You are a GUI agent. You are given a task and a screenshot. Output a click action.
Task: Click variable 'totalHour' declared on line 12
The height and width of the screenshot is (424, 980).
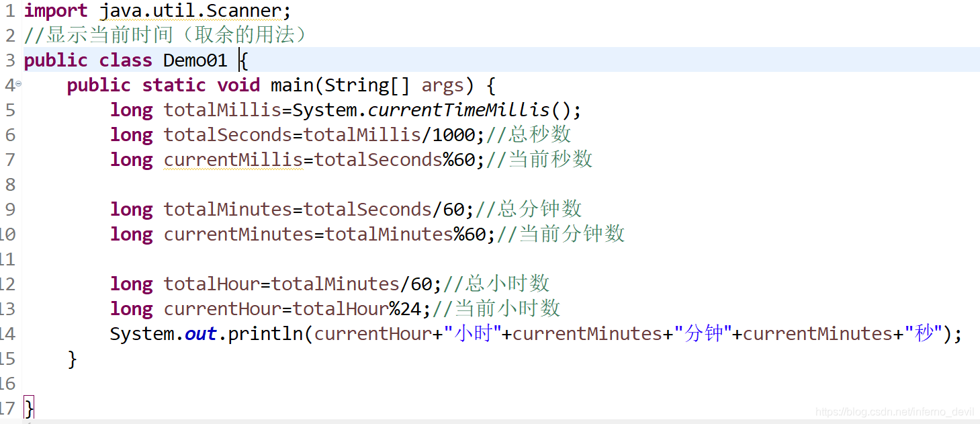coord(212,284)
